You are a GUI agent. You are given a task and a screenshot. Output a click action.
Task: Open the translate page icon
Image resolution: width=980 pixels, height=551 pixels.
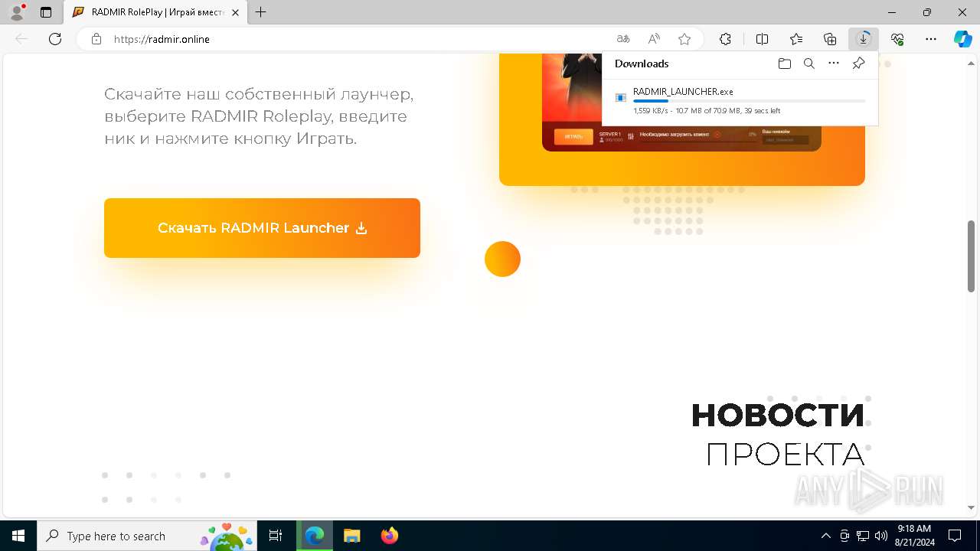point(623,39)
